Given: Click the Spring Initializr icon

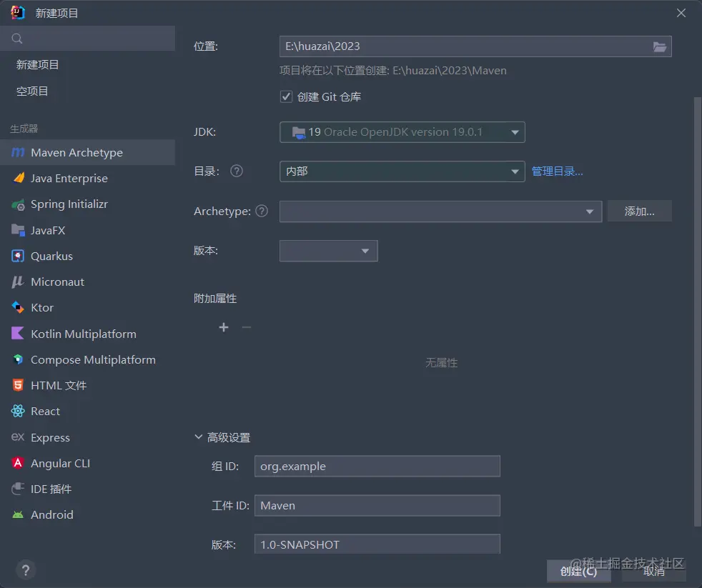Looking at the screenshot, I should [x=19, y=204].
